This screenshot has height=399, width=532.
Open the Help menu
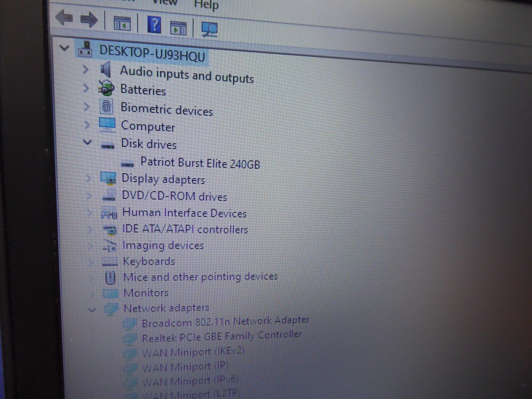(206, 4)
